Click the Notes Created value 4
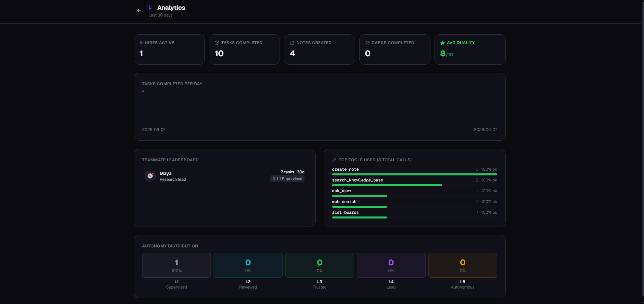 tap(292, 54)
